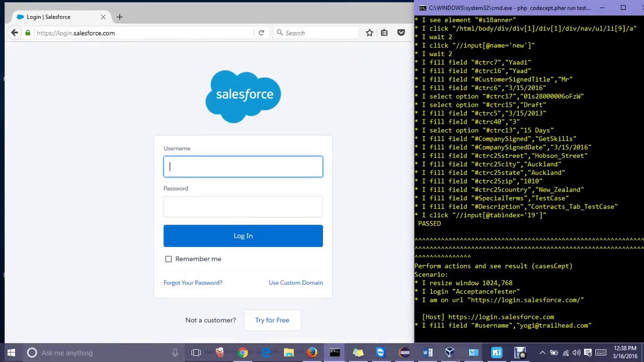The height and width of the screenshot is (362, 644).
Task: Click the 'Not a customer?' text
Action: 210,320
